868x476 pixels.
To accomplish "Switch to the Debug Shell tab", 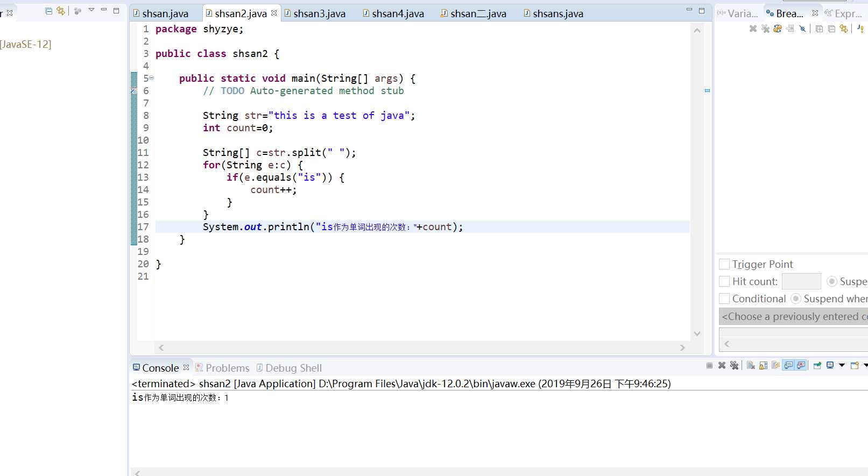I will pyautogui.click(x=288, y=368).
